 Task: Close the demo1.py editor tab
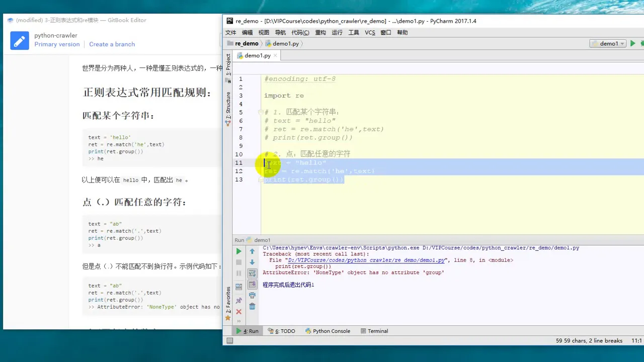pyautogui.click(x=275, y=56)
